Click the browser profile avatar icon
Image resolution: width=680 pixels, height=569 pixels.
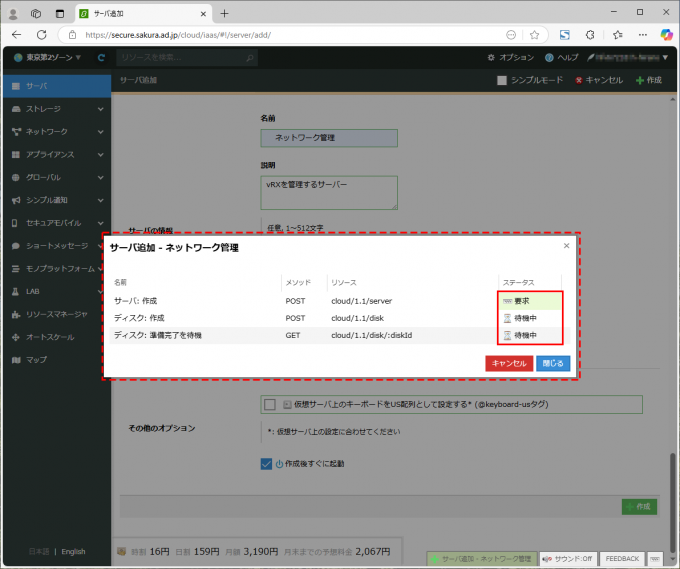click(x=13, y=14)
